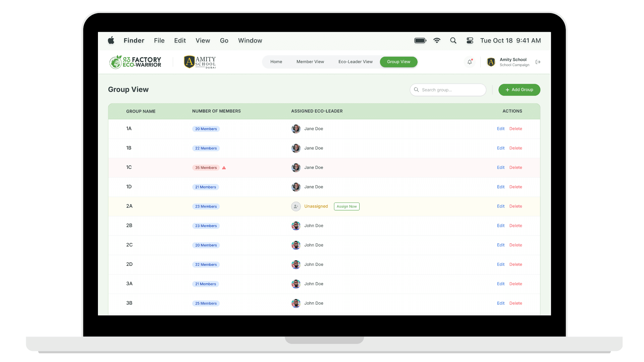The height and width of the screenshot is (362, 644).
Task: Click the unassigned avatar placeholder in row 2A
Action: pyautogui.click(x=296, y=206)
